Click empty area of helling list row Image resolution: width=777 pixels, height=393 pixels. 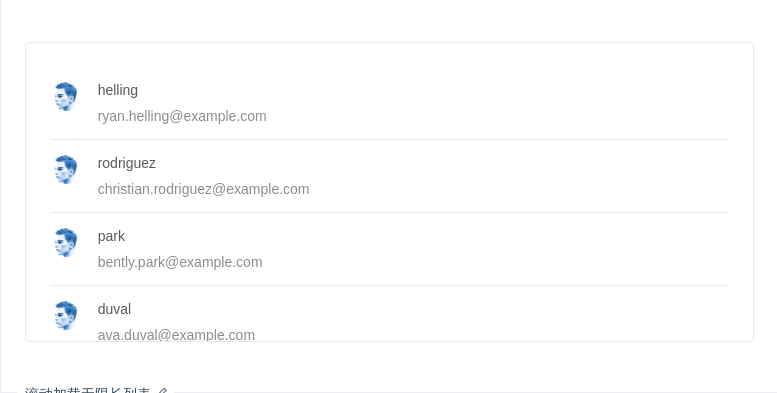[496, 103]
